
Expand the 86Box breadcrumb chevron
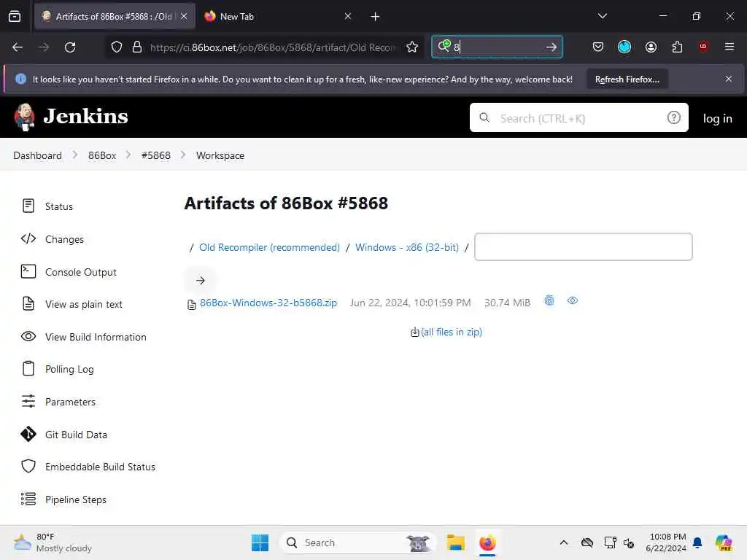pos(128,155)
